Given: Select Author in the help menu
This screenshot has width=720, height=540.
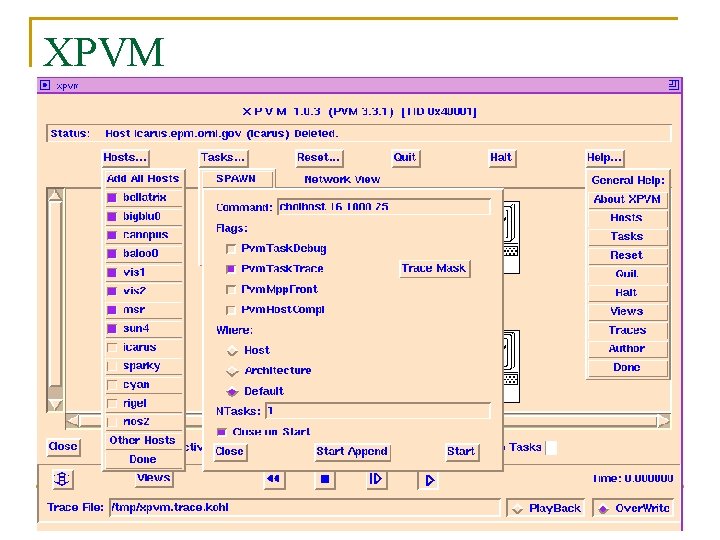Looking at the screenshot, I should point(627,349).
